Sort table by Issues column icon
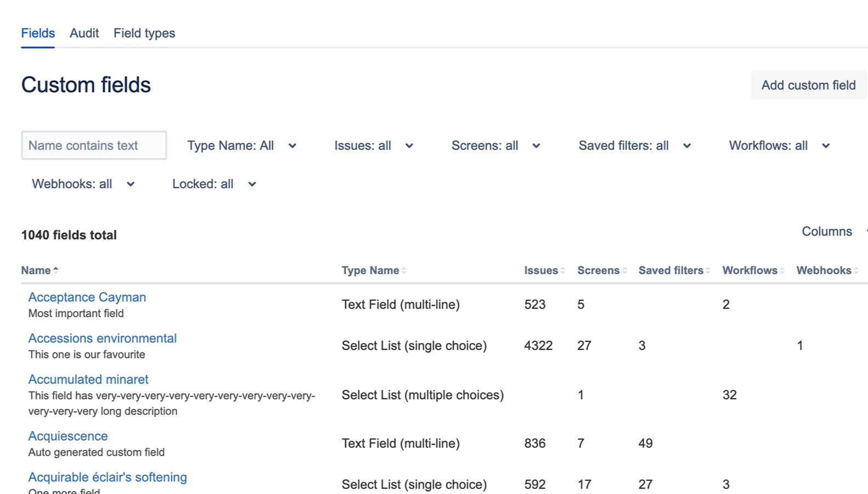 563,271
